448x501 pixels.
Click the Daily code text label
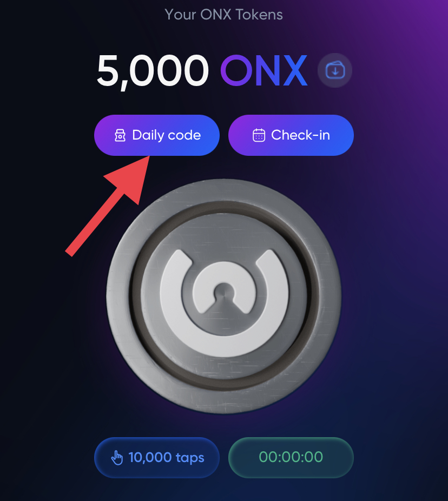pos(167,135)
